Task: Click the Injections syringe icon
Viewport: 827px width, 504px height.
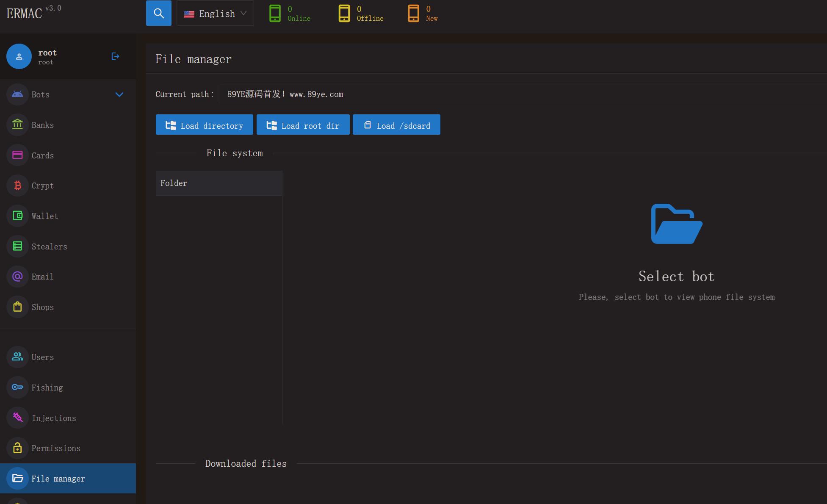Action: pos(17,418)
